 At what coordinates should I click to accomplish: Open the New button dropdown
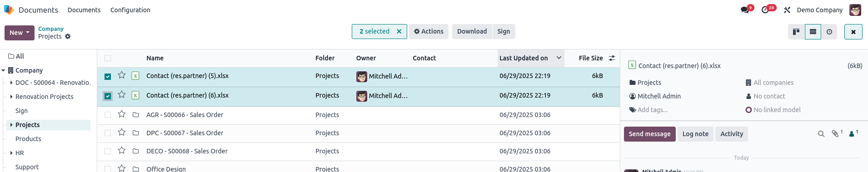click(x=20, y=33)
